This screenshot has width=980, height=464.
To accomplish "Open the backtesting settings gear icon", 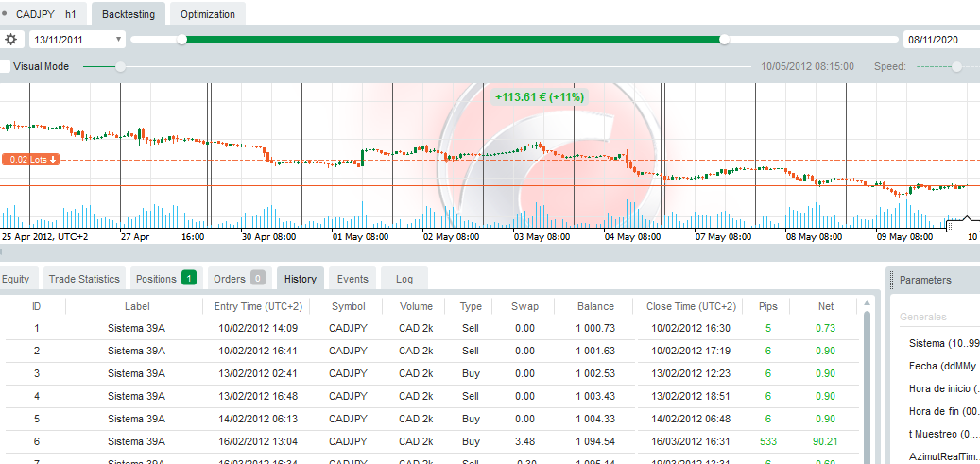I will click(10, 40).
